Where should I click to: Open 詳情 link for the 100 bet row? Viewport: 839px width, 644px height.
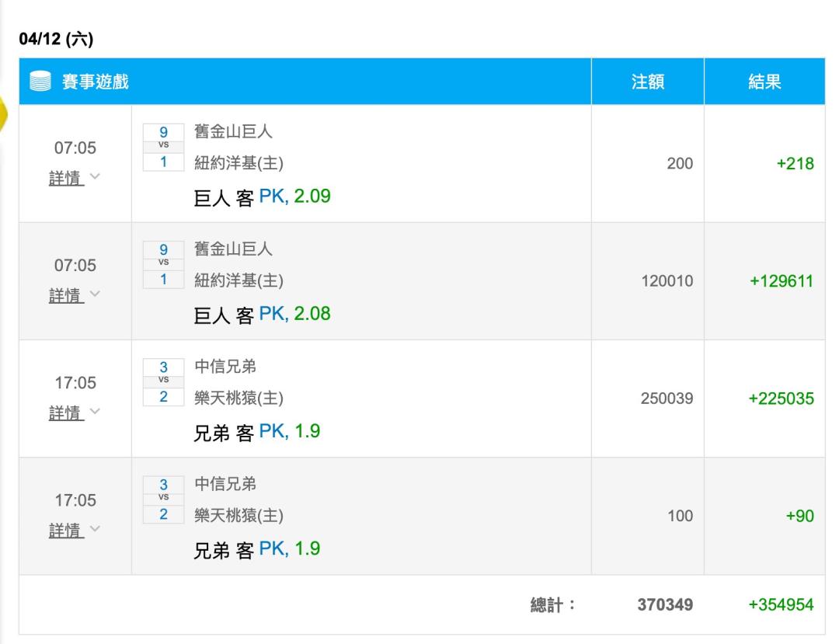66,530
